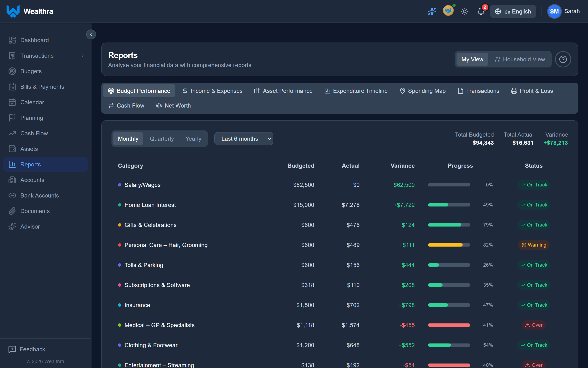Sort by the Variance column header

pos(403,166)
